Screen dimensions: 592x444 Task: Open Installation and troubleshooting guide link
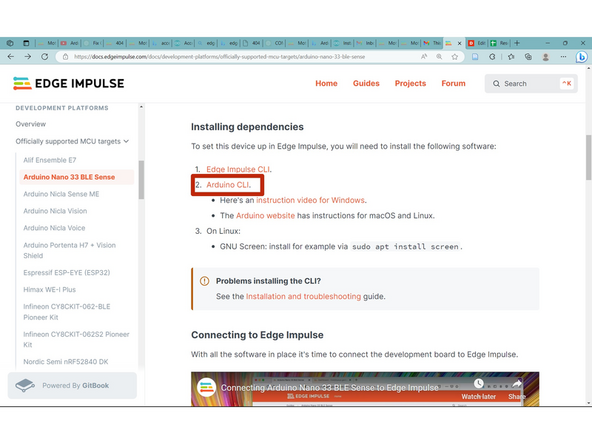coord(303,296)
